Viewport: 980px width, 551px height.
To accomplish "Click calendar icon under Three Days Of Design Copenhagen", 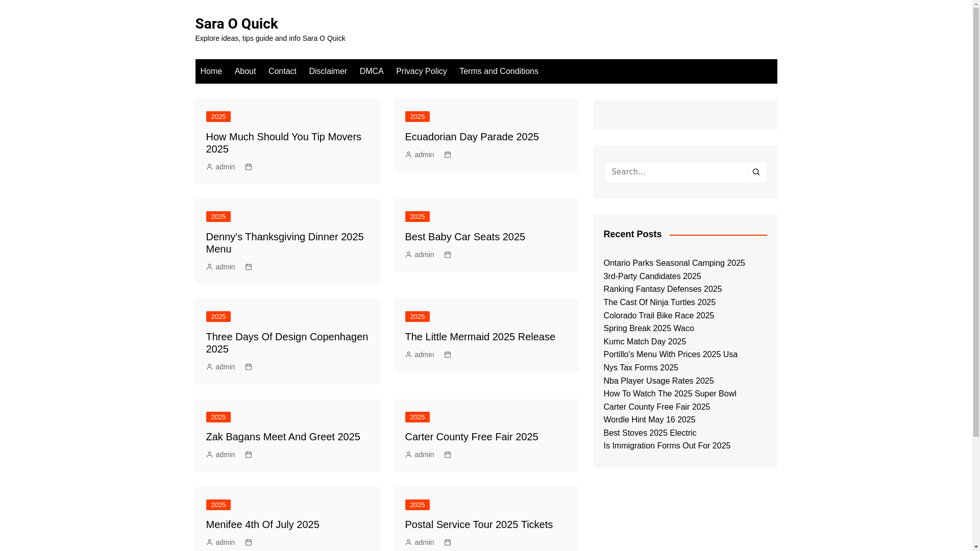I will 249,367.
